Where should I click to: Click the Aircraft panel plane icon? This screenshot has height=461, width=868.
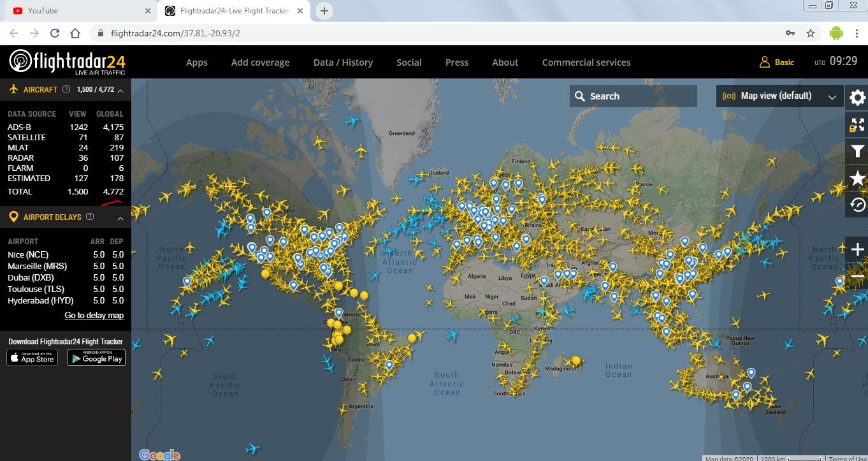point(13,89)
